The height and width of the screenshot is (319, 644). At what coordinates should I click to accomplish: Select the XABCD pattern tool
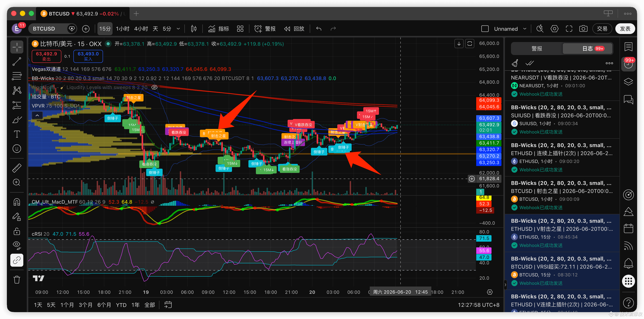17,90
